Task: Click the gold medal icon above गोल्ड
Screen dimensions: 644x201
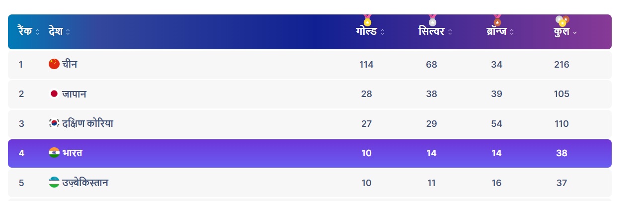Action: [367, 20]
